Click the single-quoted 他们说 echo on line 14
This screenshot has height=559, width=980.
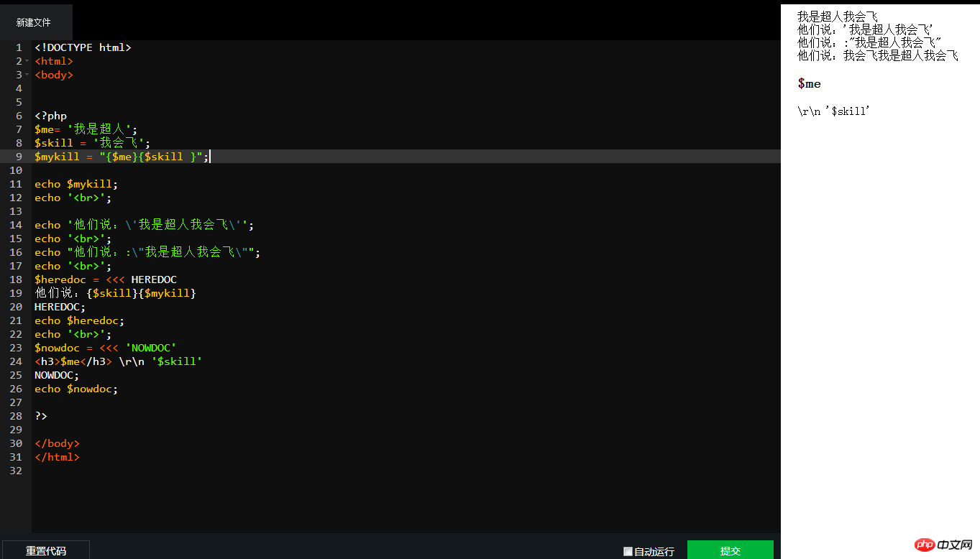click(x=144, y=225)
